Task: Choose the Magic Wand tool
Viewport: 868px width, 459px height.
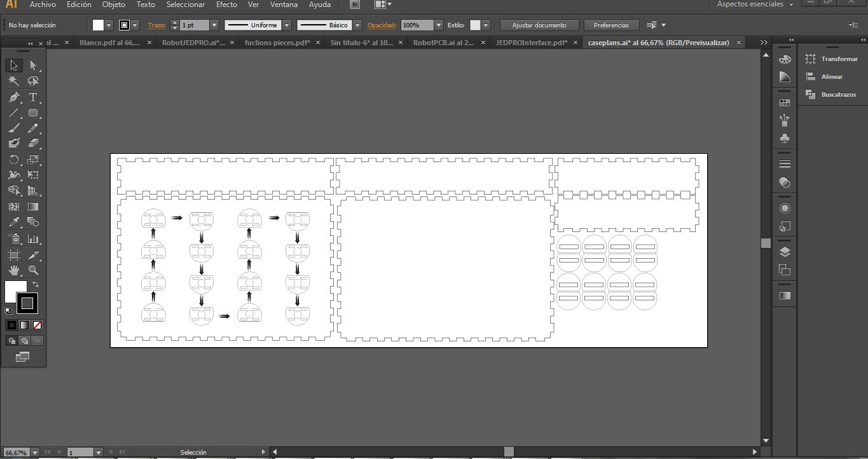Action: tap(14, 81)
